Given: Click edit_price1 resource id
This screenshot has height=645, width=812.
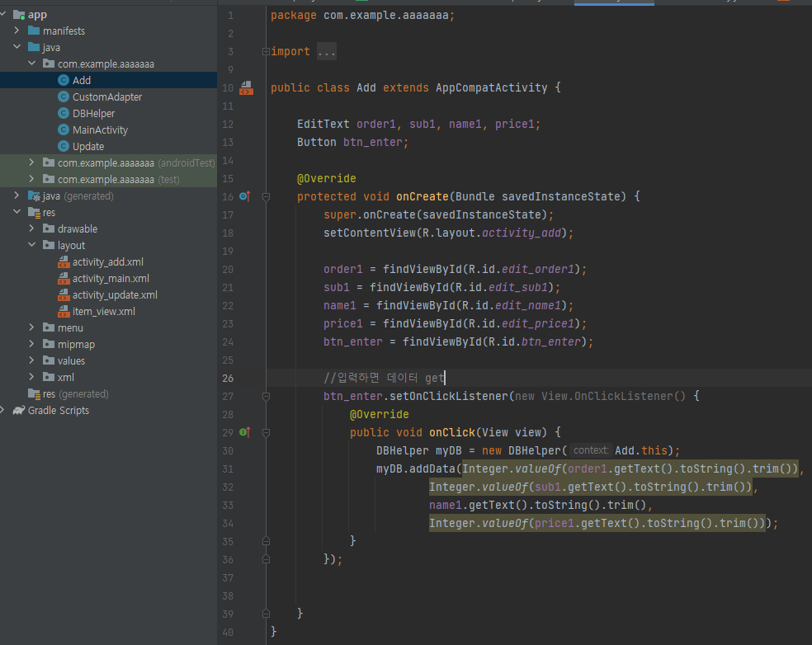Looking at the screenshot, I should [x=538, y=323].
